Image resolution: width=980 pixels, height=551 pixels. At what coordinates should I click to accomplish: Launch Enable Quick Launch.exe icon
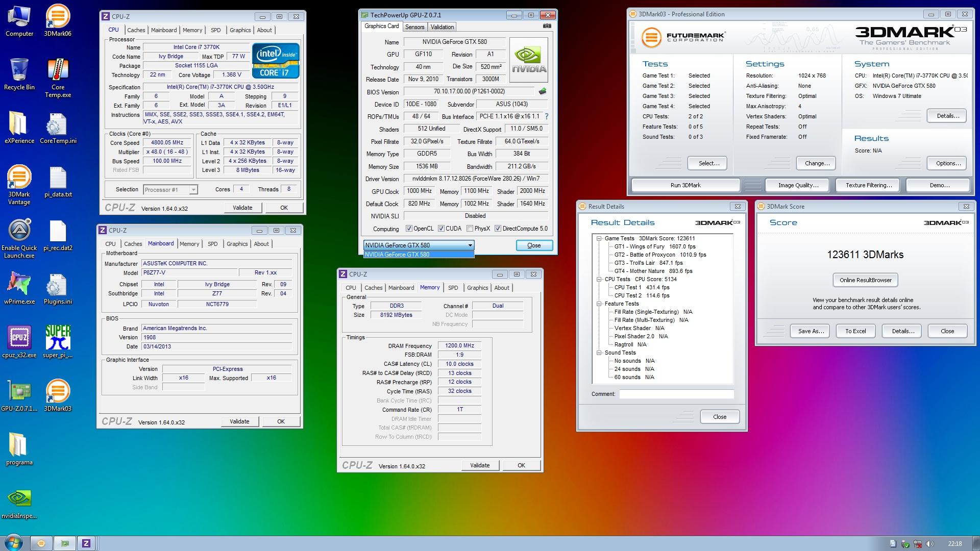point(19,239)
